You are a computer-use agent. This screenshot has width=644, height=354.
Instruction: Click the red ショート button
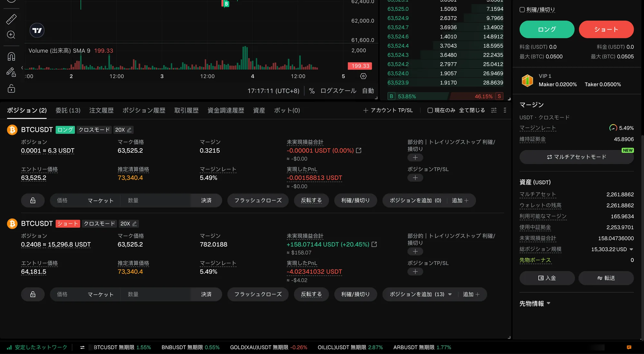606,29
